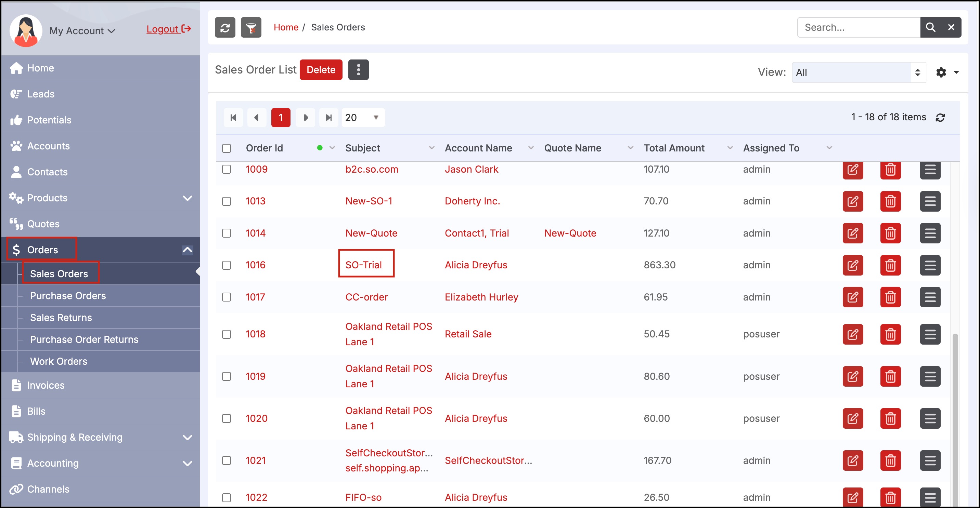The image size is (980, 508).
Task: Select the checkbox for order 1014
Action: click(227, 233)
